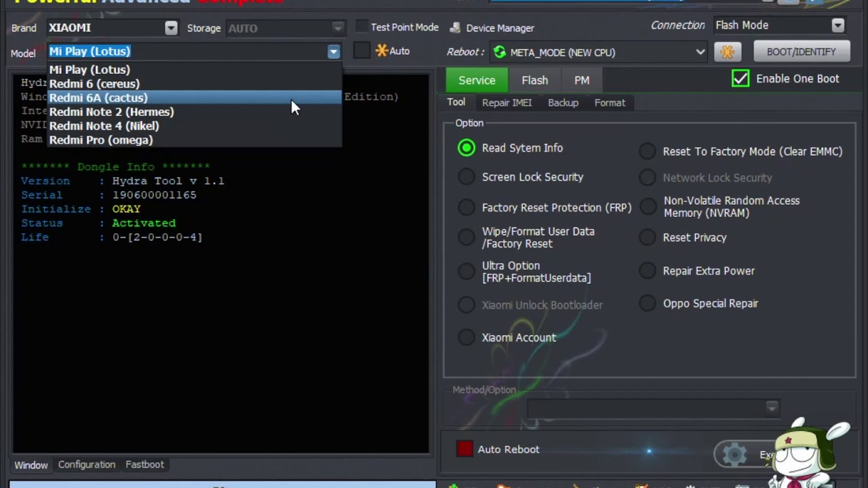Open the Method/Option dropdown
This screenshot has height=488, width=868.
point(772,408)
